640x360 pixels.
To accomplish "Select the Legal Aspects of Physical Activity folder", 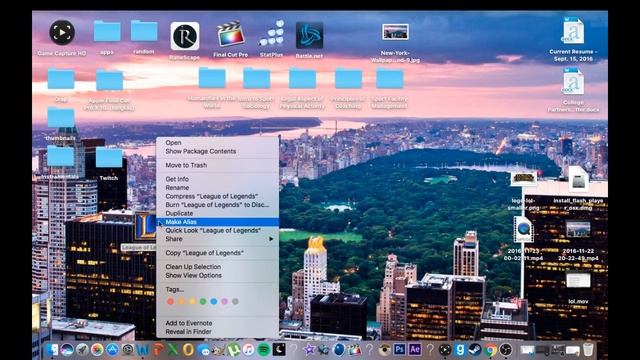I will pyautogui.click(x=302, y=78).
